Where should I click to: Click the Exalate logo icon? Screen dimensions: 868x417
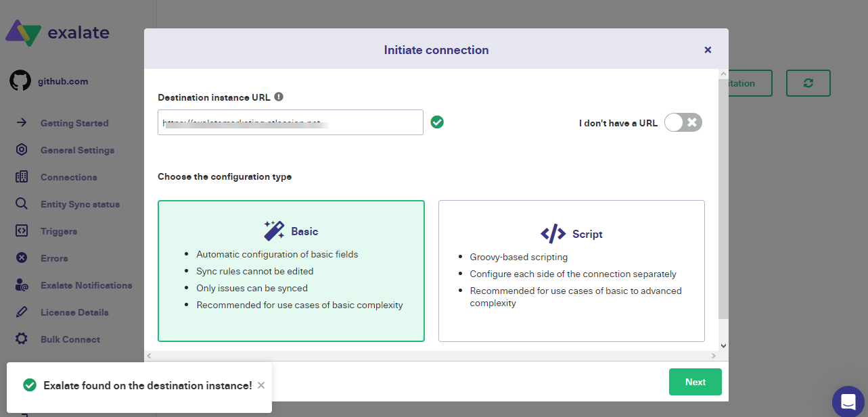23,32
